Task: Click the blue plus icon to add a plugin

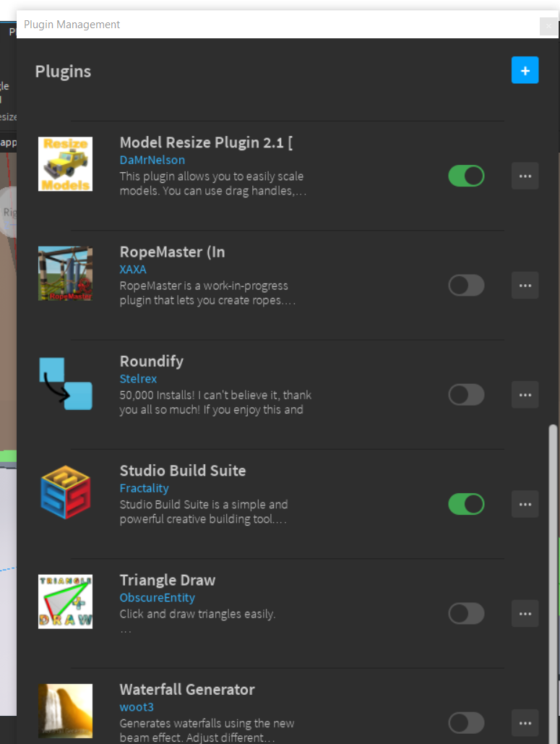Action: [x=525, y=69]
